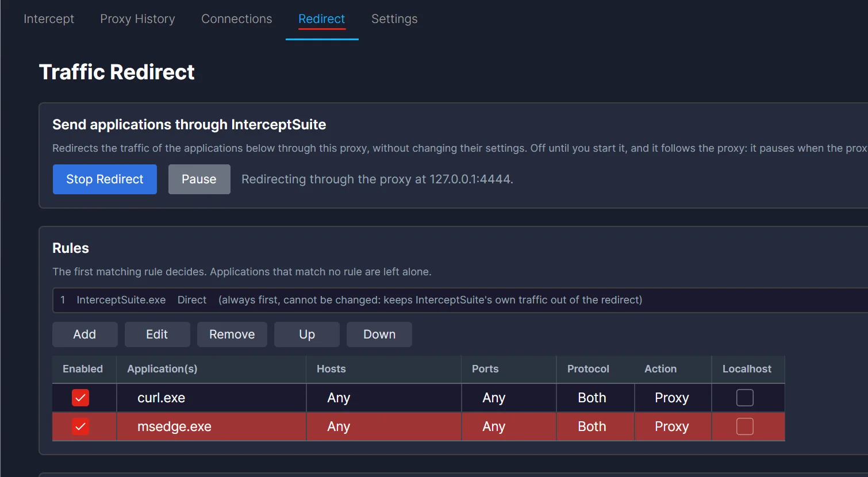Uncheck Enabled for msedge.exe rule
Screen dimensions: 868x477
pos(80,426)
